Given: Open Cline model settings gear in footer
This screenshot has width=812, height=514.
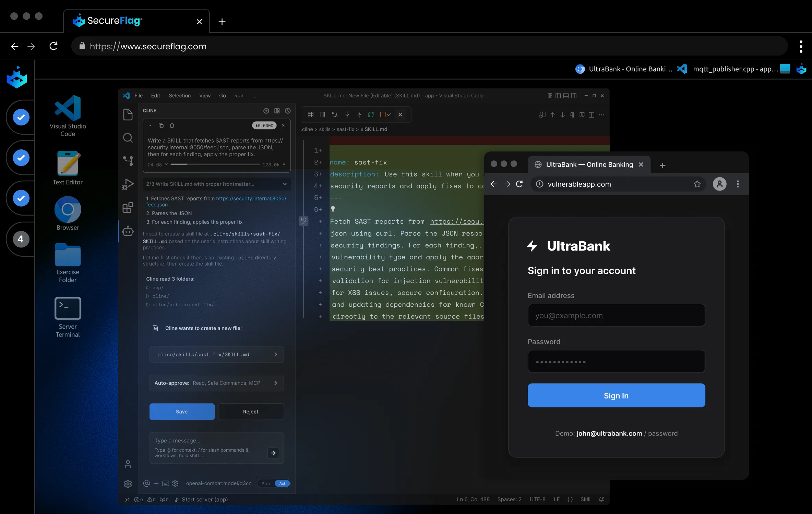Looking at the screenshot, I should [x=175, y=483].
